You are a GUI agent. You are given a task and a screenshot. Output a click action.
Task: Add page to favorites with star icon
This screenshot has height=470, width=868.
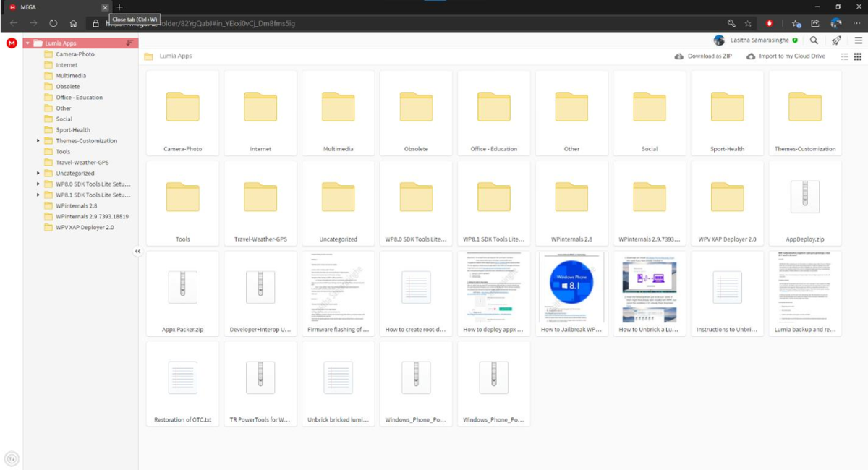pos(749,23)
